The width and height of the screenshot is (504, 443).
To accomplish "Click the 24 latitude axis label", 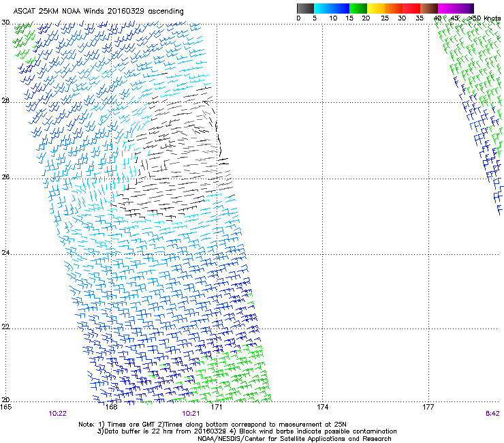I will coord(5,253).
